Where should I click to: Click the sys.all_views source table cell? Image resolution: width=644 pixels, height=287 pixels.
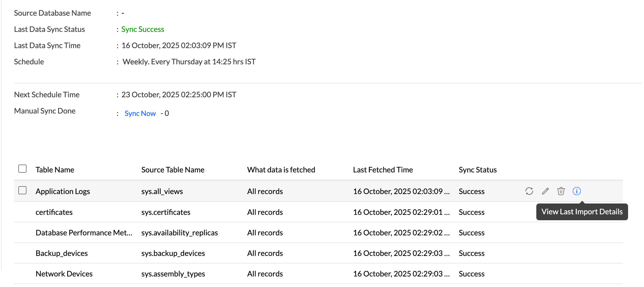tap(162, 191)
